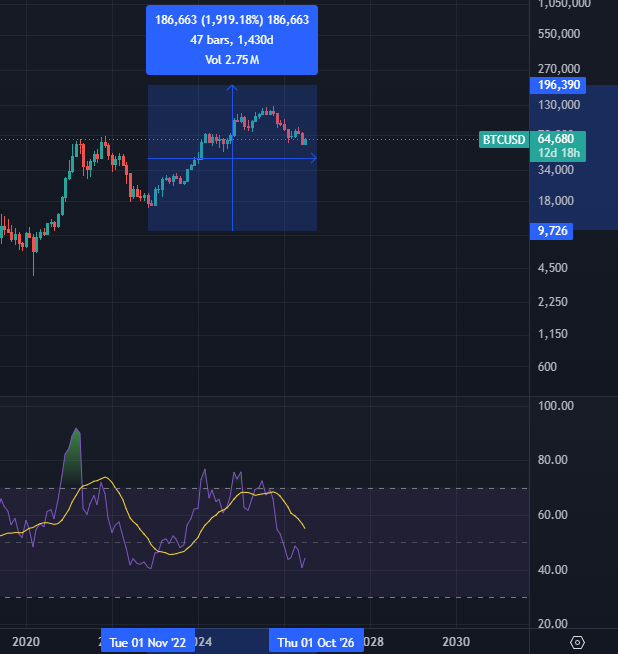The height and width of the screenshot is (654, 618).
Task: Click the 2,250 price axis label
Action: tap(553, 302)
